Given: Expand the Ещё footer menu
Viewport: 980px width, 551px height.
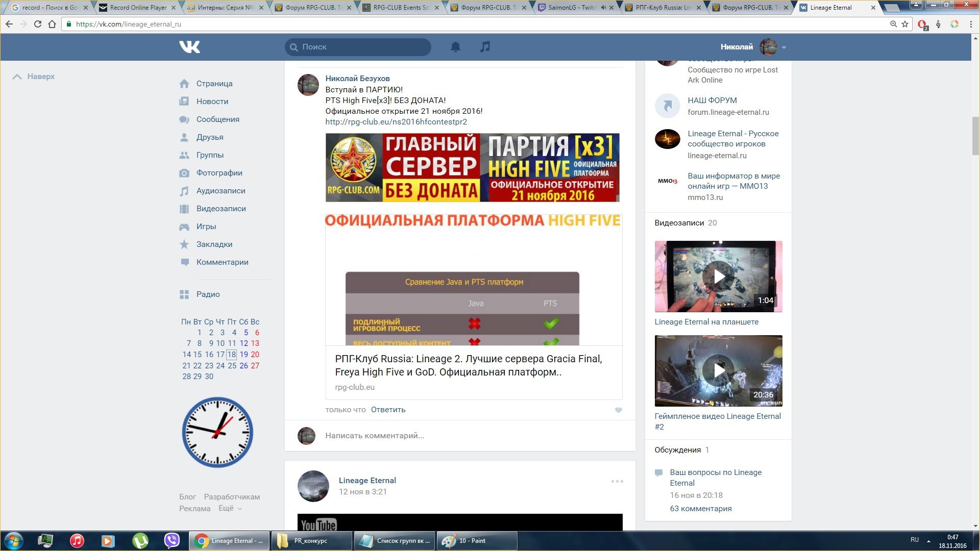Looking at the screenshot, I should click(x=230, y=508).
